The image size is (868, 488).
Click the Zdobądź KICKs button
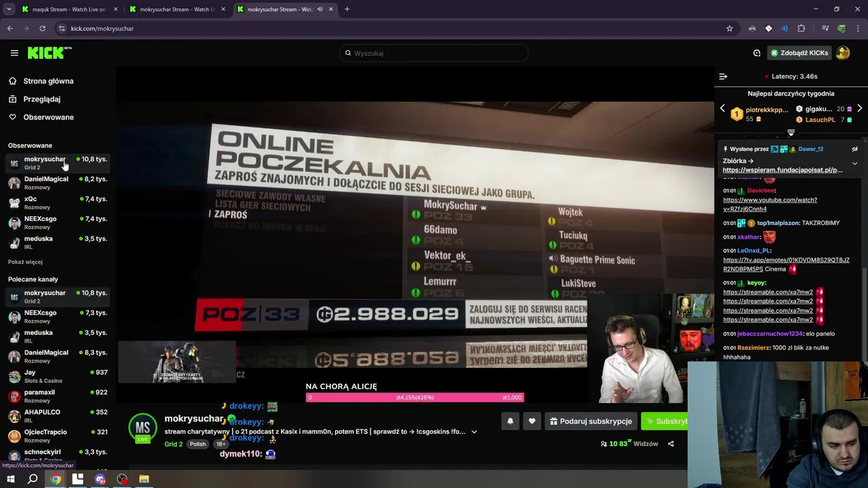(799, 53)
